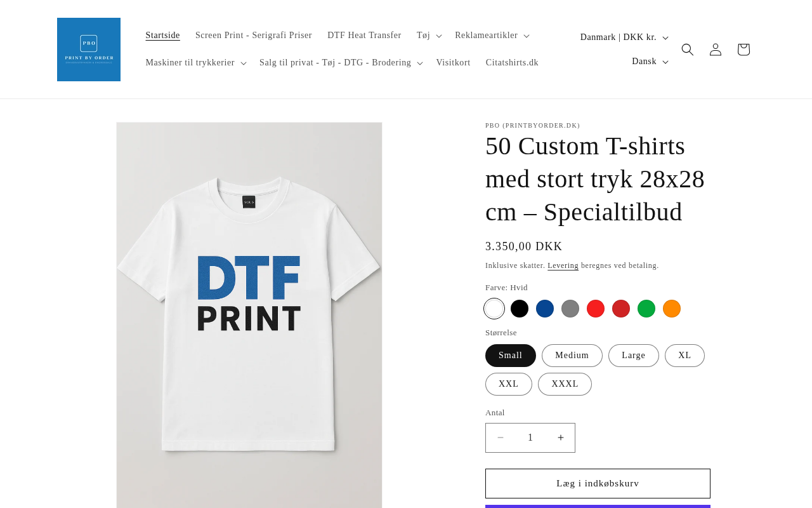812x508 pixels.
Task: Select the Medium size option
Action: tap(572, 356)
